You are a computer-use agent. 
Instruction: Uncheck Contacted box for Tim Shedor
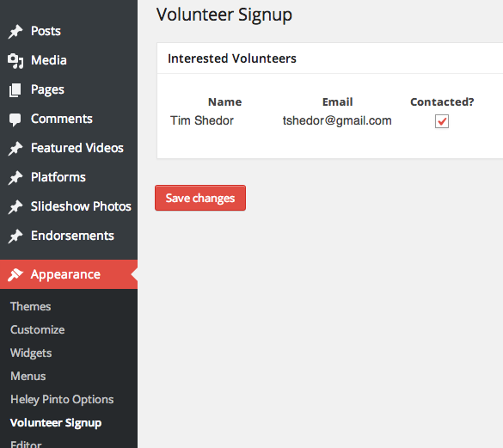[442, 121]
